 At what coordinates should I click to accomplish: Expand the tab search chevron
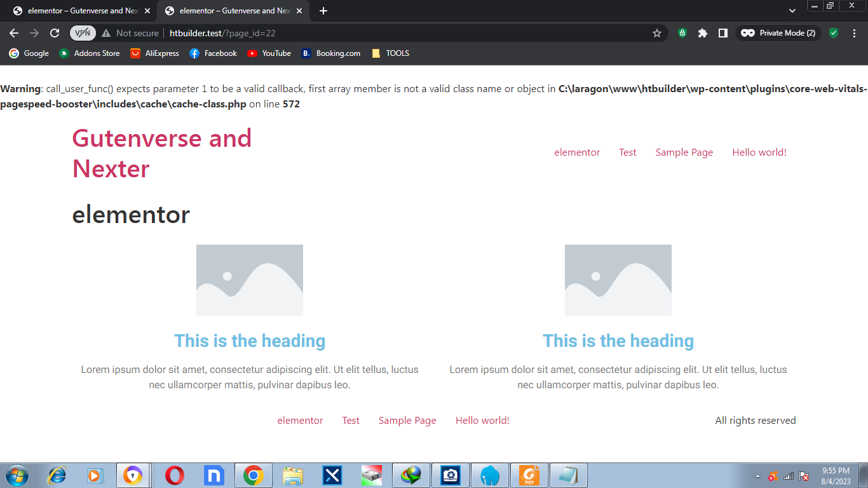[x=792, y=11]
